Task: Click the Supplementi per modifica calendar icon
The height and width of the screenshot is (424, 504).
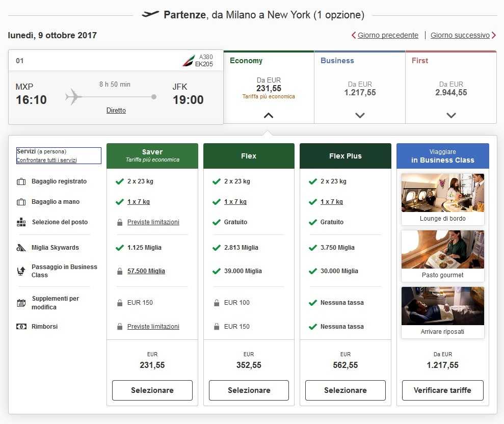Action: 21,303
